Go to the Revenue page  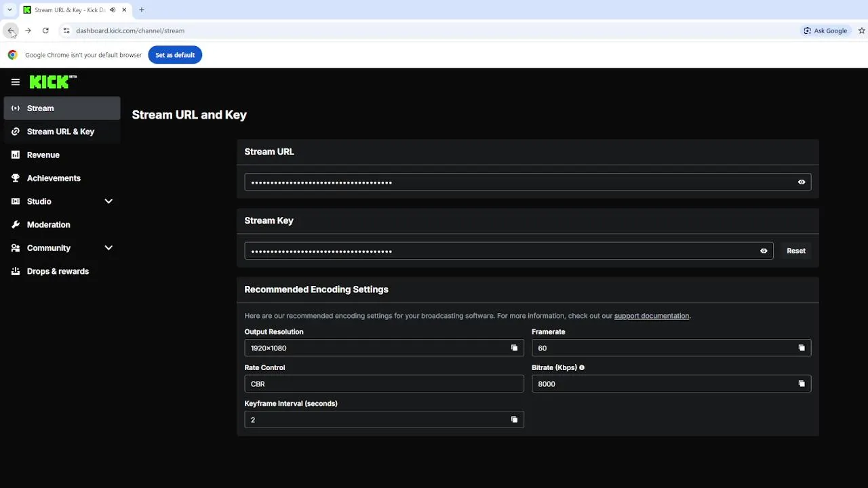point(43,155)
